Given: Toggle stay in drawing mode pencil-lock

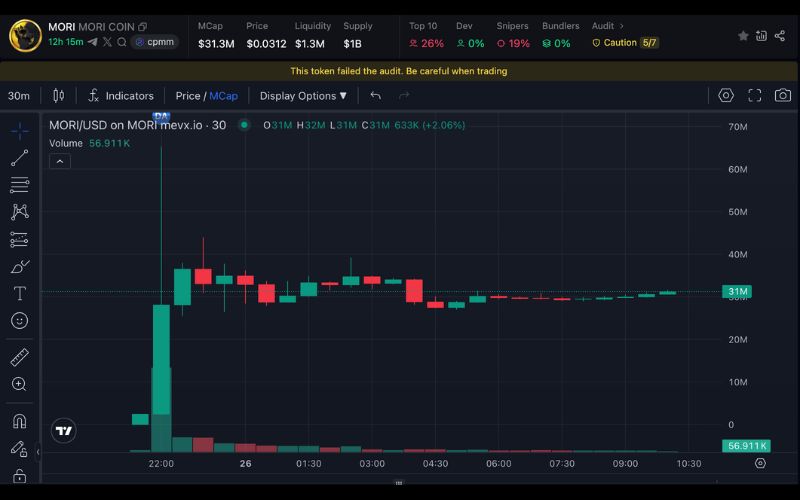Looking at the screenshot, I should tap(19, 448).
